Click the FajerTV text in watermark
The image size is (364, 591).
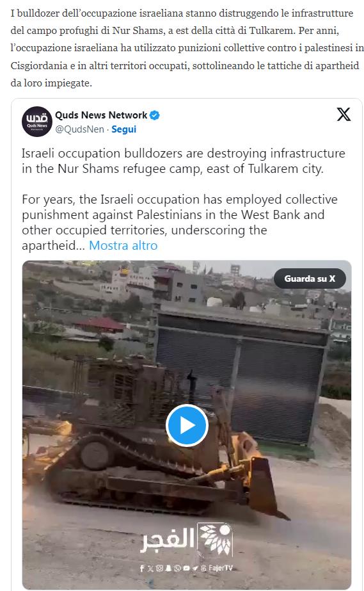click(x=221, y=568)
